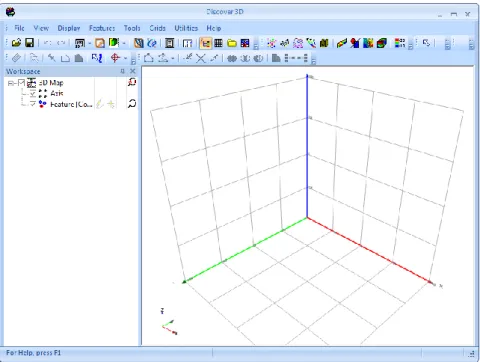
Task: Click the XYZ orientation axes indicator
Action: click(x=169, y=322)
